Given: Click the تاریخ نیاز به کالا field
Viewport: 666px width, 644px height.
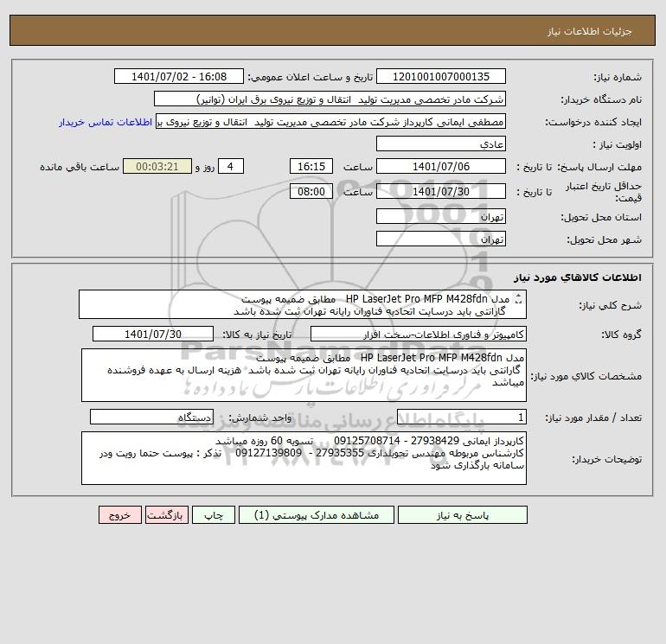Looking at the screenshot, I should (x=153, y=334).
